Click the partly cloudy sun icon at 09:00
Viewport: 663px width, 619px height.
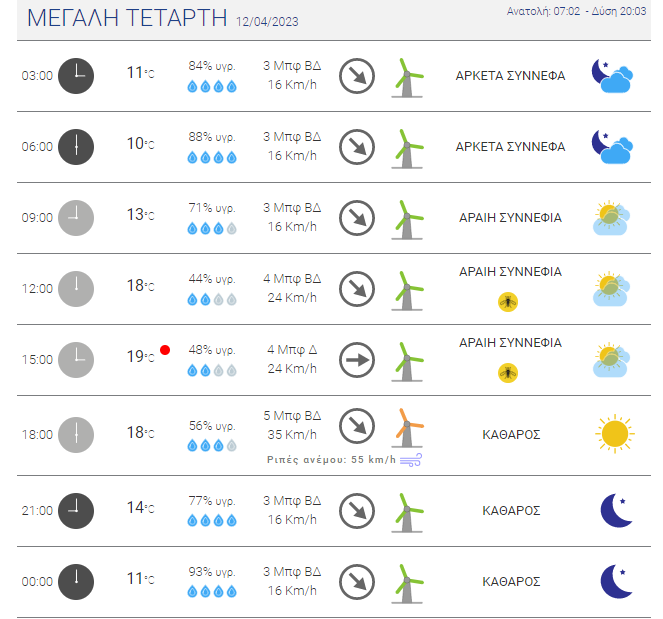(611, 218)
